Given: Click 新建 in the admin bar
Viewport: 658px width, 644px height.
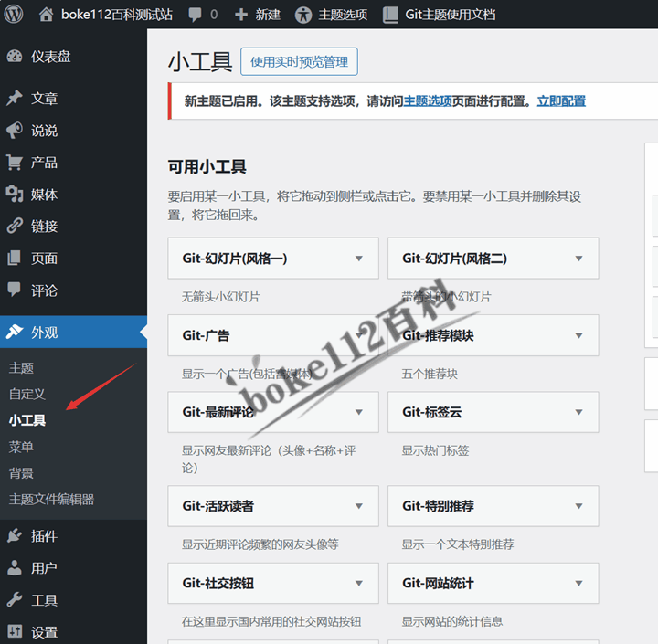Looking at the screenshot, I should pyautogui.click(x=268, y=15).
